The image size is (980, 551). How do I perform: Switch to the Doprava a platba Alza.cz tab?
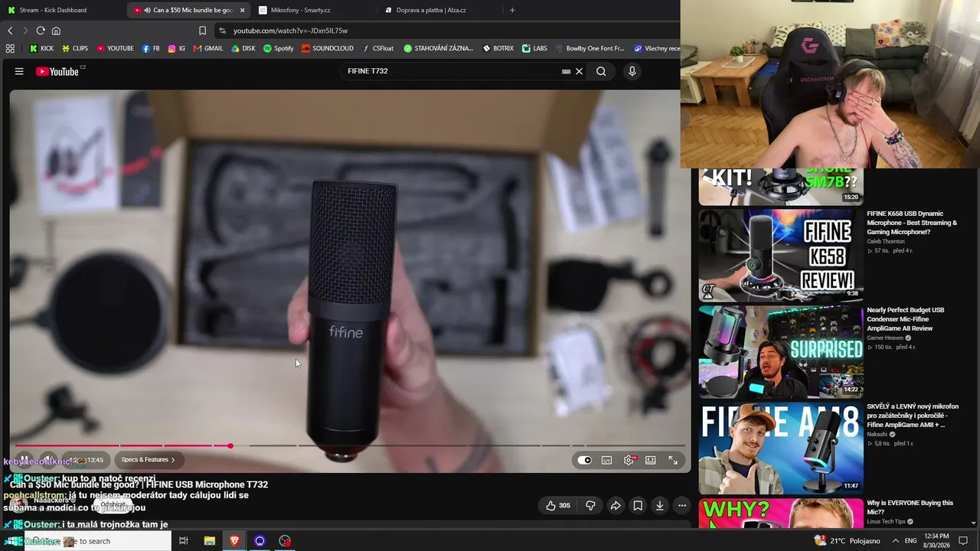tap(439, 10)
